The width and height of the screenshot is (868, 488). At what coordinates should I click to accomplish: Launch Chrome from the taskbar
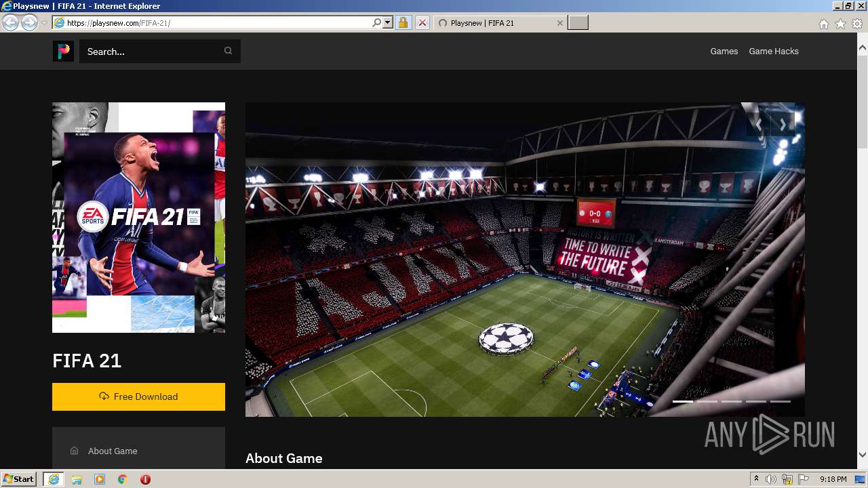pos(122,479)
